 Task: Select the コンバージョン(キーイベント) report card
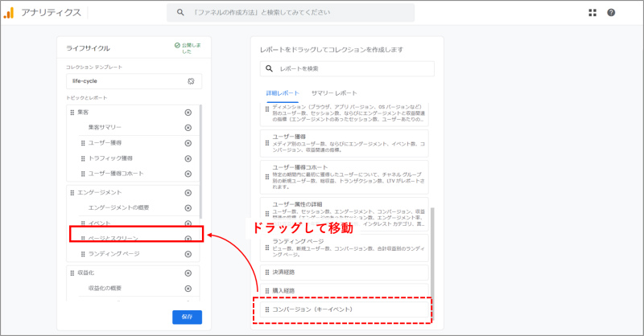pyautogui.click(x=345, y=309)
